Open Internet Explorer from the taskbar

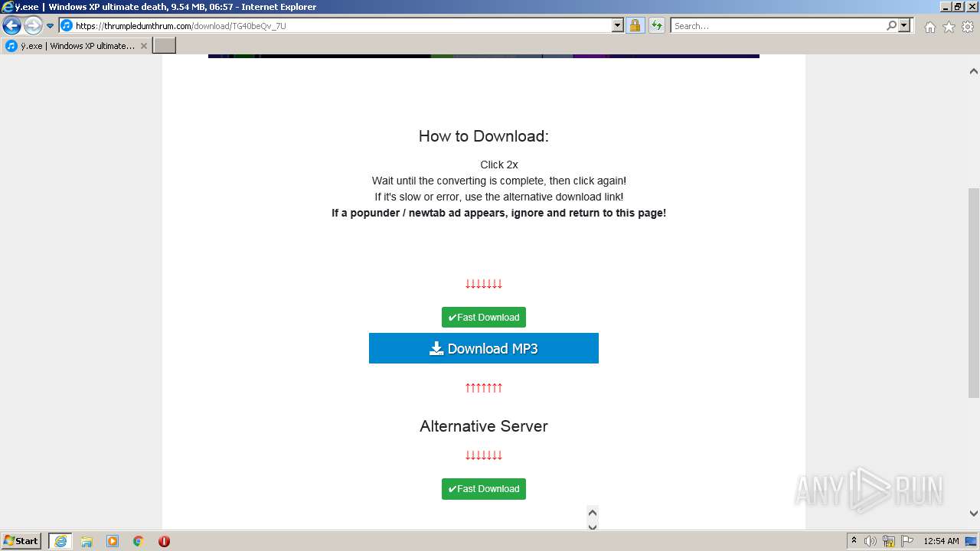pyautogui.click(x=60, y=541)
